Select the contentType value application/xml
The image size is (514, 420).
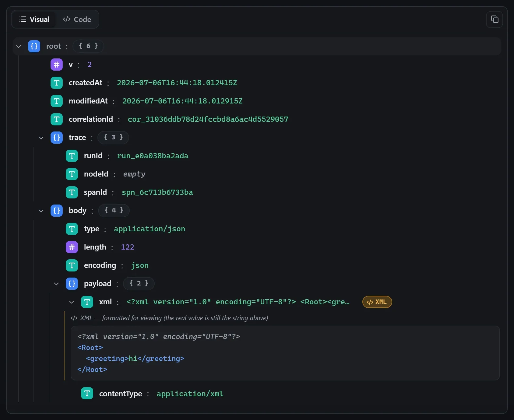190,394
